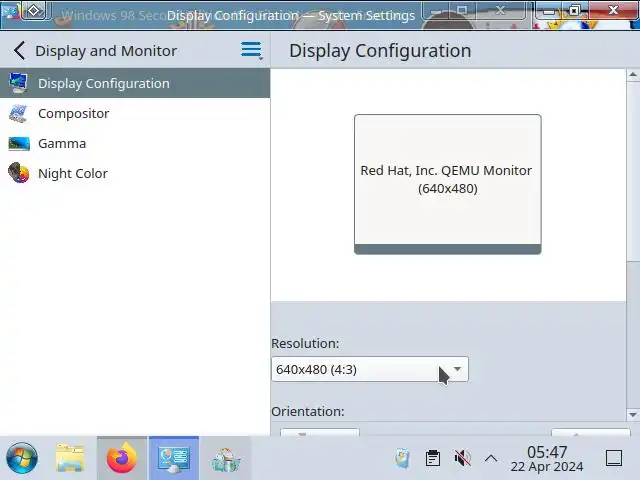
Task: Click the vertical scrollbar track
Action: tap(633, 335)
